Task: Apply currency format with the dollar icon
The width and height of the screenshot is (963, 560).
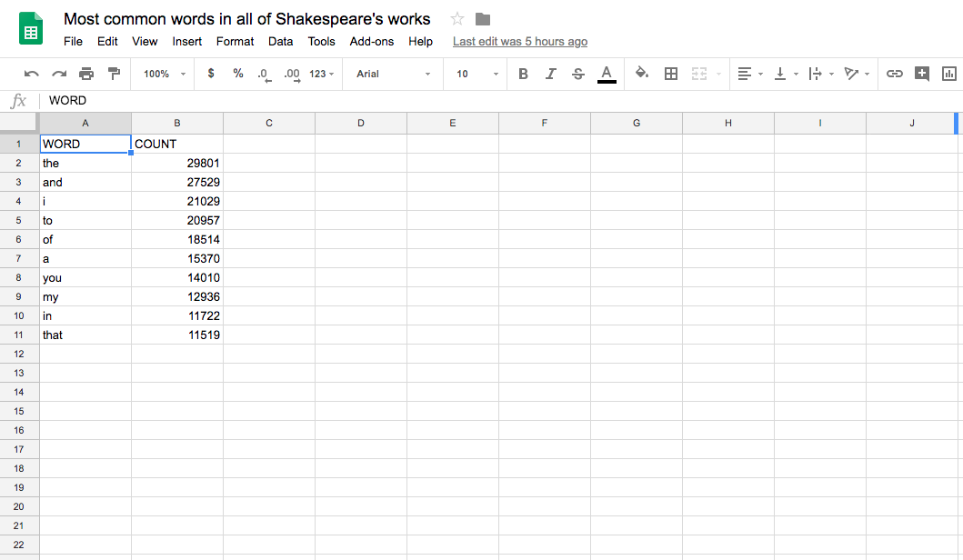Action: click(211, 74)
